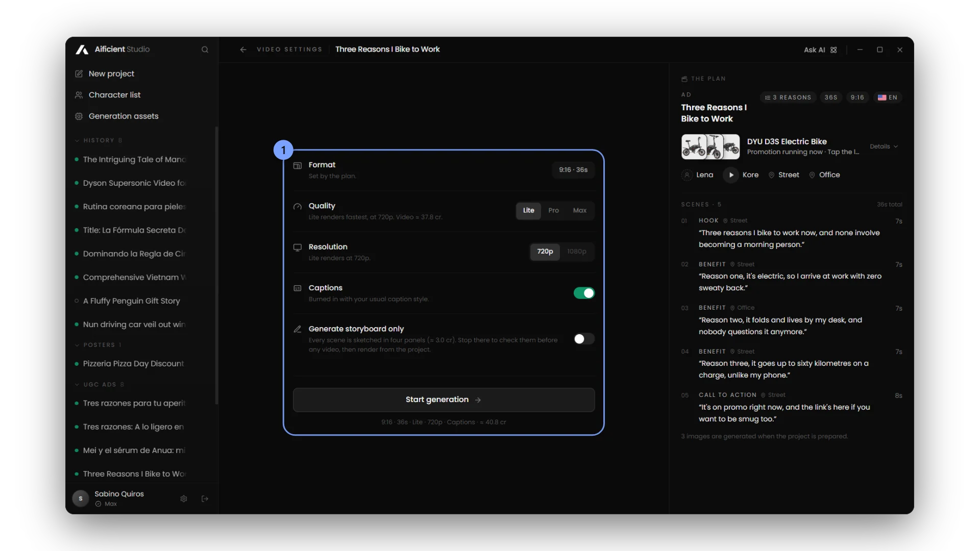Open Dyson Supersonic Video history item
Image resolution: width=980 pixels, height=551 pixels.
pyautogui.click(x=134, y=183)
